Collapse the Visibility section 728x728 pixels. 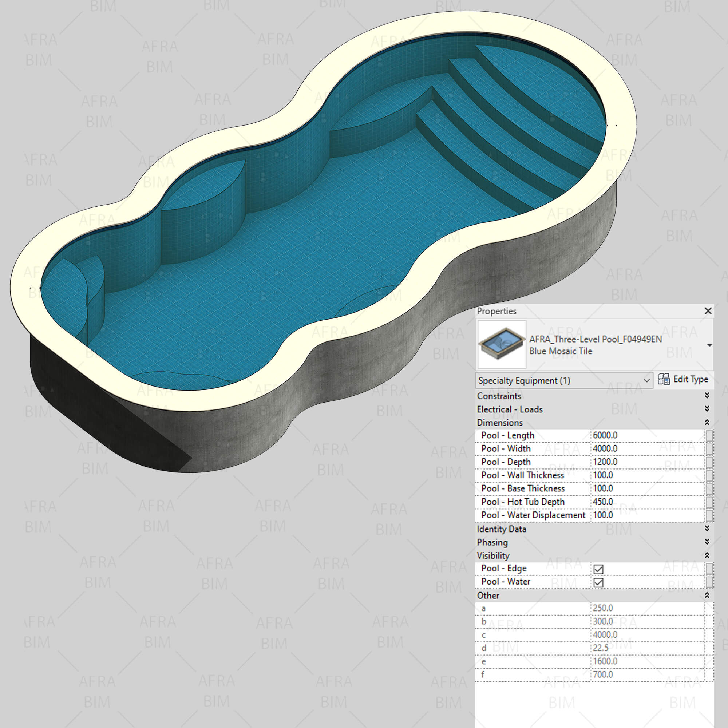[x=707, y=555]
